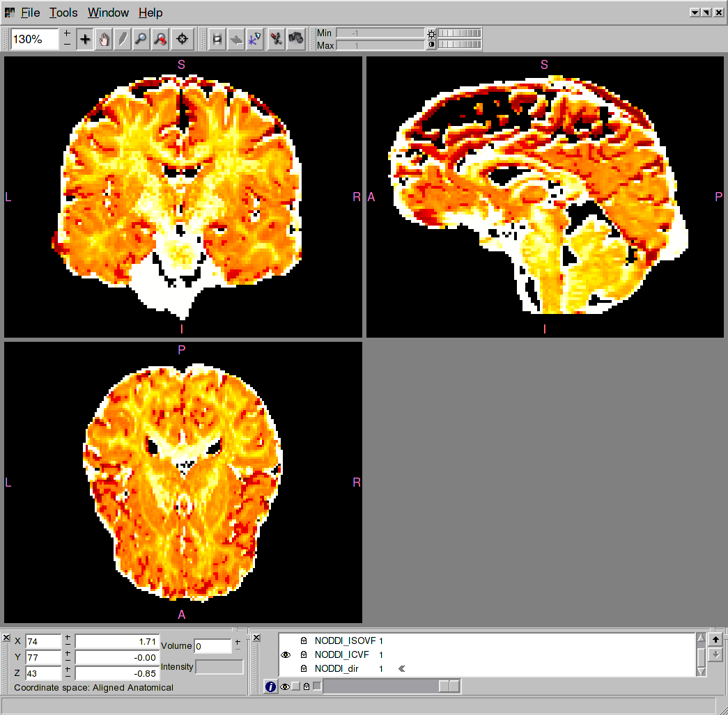Decrease the Z coordinate value
The width and height of the screenshot is (728, 715).
coord(68,677)
